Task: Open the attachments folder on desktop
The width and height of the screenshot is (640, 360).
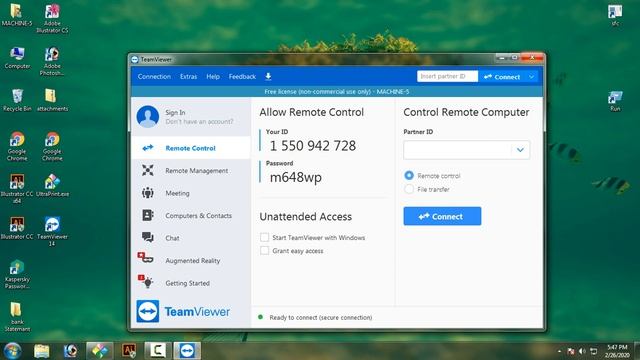Action: tap(52, 100)
